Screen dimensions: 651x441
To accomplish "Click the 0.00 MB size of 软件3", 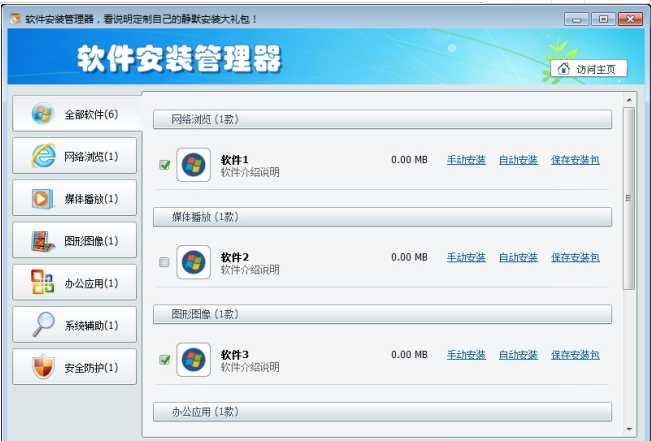I will [x=409, y=355].
